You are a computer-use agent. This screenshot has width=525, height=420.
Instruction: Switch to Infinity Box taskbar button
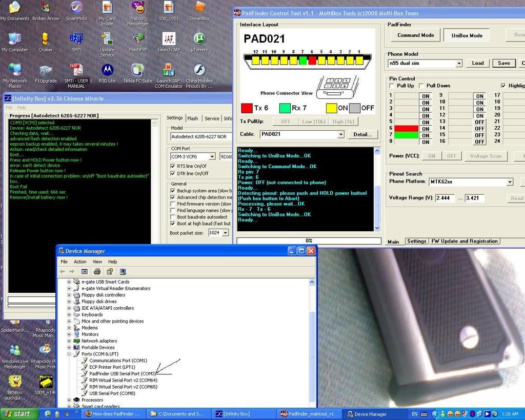click(x=245, y=414)
